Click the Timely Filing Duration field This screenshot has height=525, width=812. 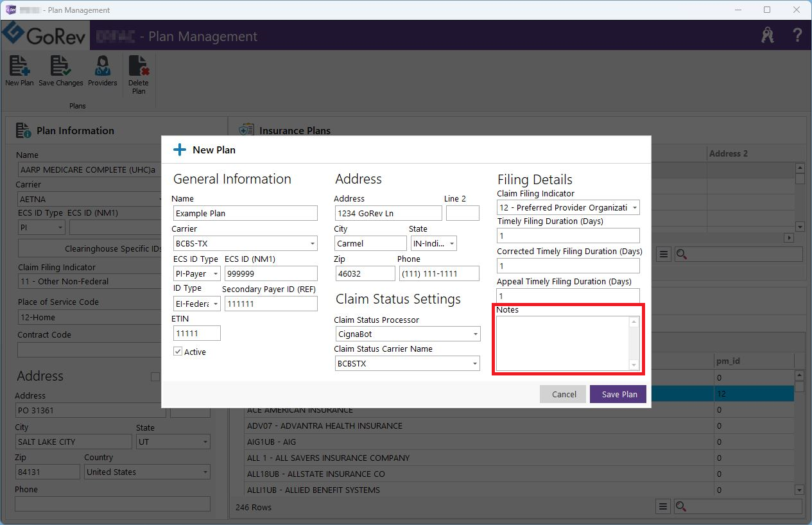[x=568, y=236]
